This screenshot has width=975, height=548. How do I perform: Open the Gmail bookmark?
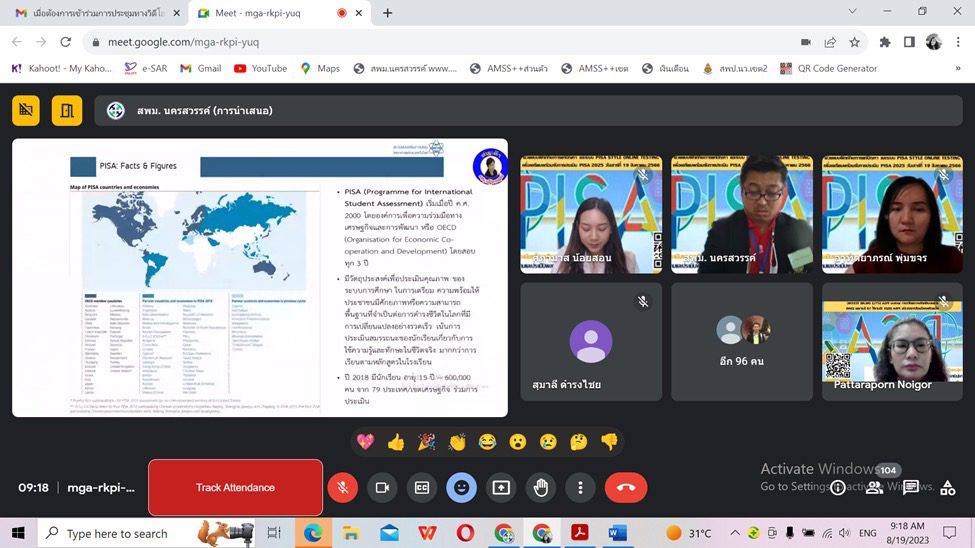(201, 68)
